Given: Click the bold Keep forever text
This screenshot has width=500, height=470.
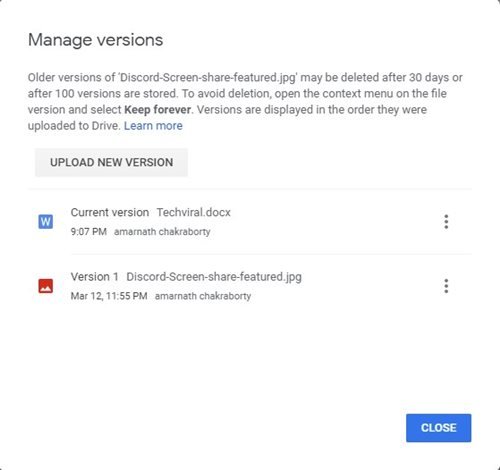Looking at the screenshot, I should [x=157, y=110].
